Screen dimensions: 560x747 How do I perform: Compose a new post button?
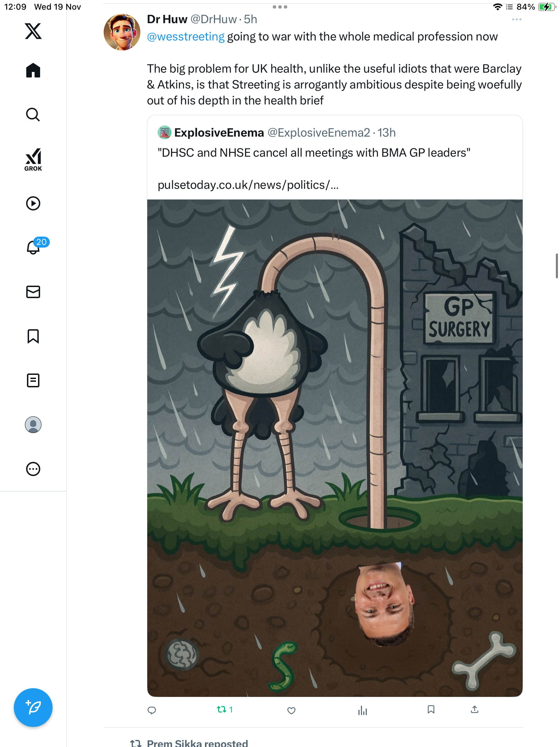point(33,708)
